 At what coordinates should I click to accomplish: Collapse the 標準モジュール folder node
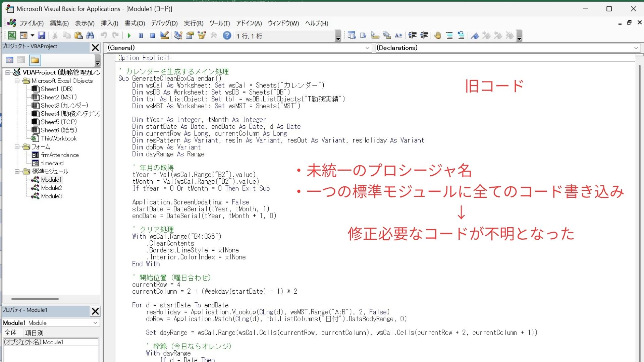(17, 172)
